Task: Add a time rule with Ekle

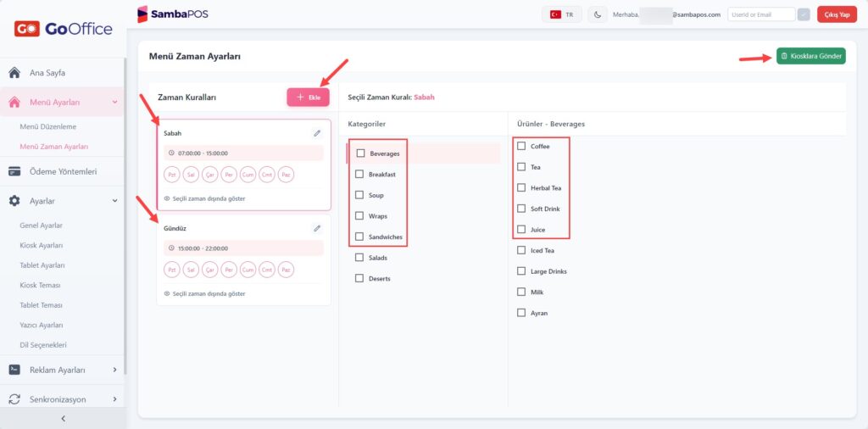Action: [x=308, y=97]
